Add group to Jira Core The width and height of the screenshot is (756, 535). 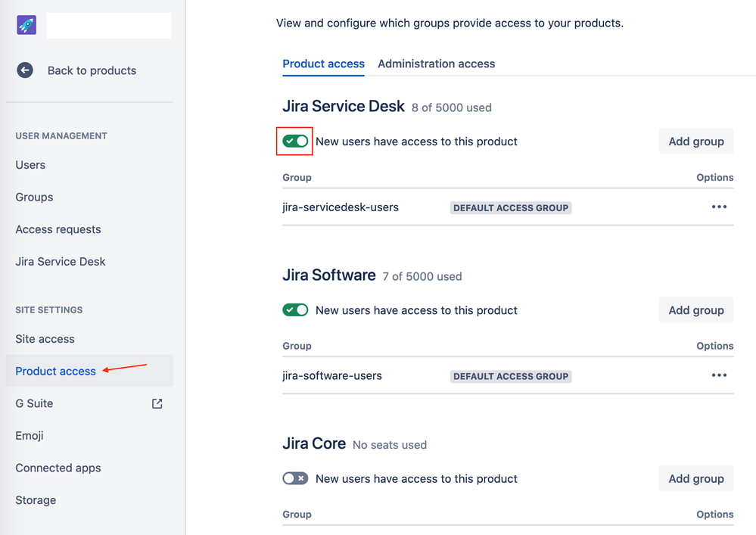click(x=696, y=478)
